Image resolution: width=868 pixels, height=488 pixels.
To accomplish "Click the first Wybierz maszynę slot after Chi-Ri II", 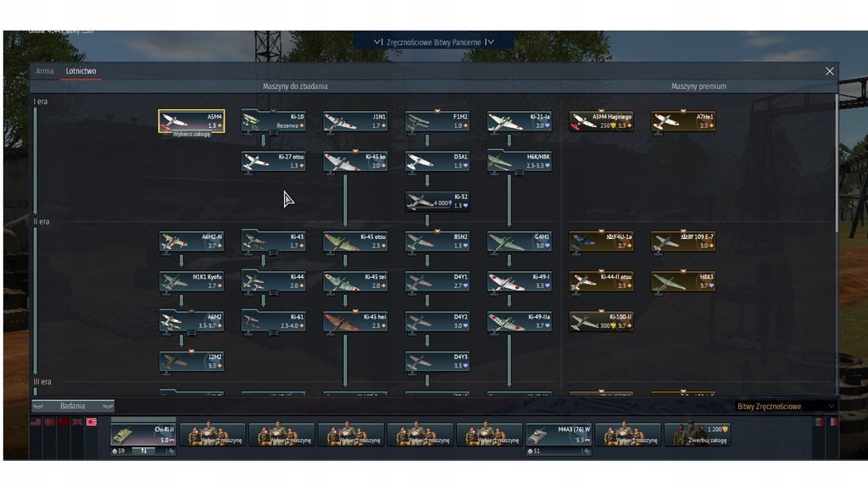I will (x=213, y=435).
